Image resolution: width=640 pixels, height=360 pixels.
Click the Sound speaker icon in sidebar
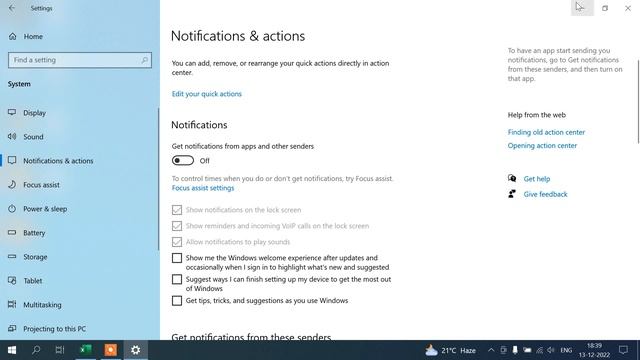tap(12, 136)
